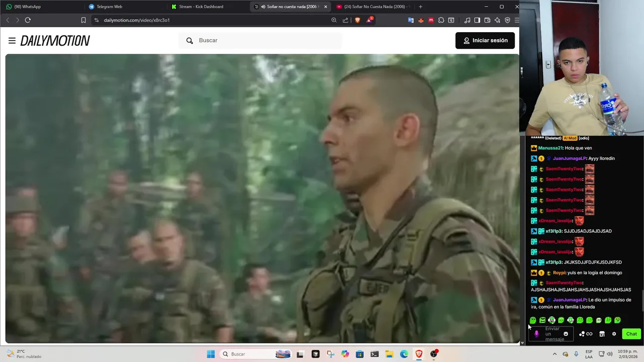
Task: Focus the Dailymotion Buscar search field
Action: tap(260, 40)
